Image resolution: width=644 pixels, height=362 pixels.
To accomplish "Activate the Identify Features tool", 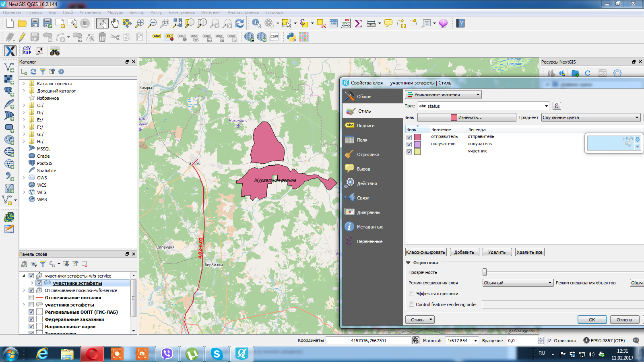I will tap(256, 23).
